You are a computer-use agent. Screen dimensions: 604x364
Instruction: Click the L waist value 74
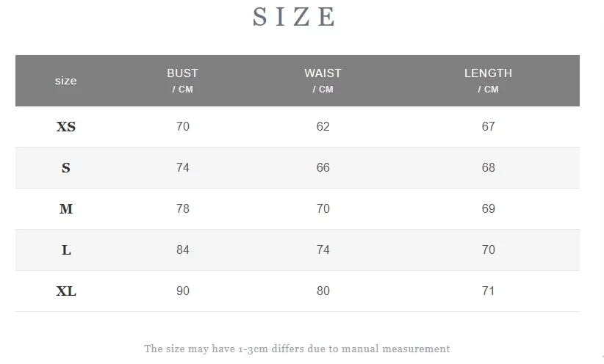pos(323,250)
